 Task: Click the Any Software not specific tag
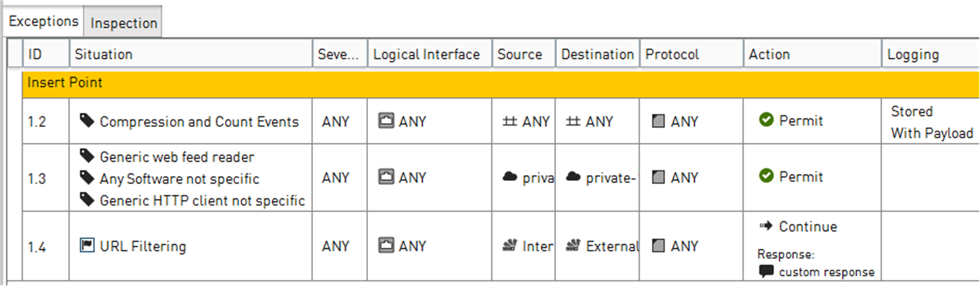pyautogui.click(x=179, y=179)
